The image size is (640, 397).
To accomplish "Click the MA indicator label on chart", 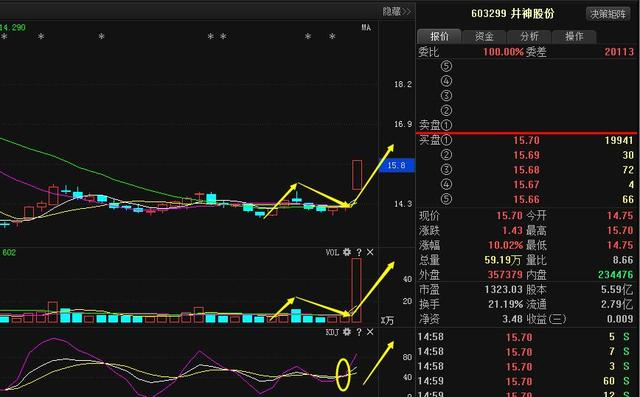I will coord(366,28).
